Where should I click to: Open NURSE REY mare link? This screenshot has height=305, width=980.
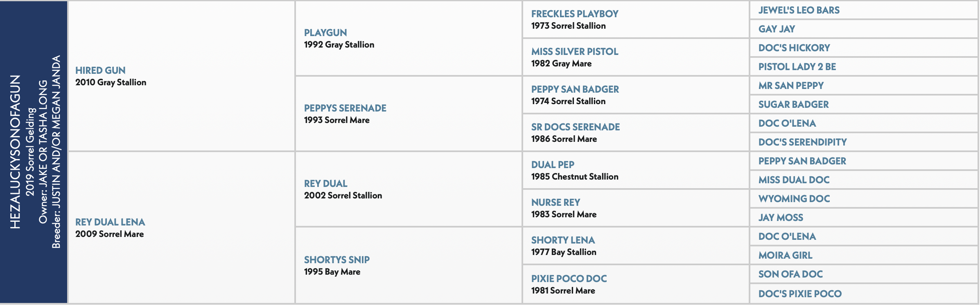(x=555, y=203)
